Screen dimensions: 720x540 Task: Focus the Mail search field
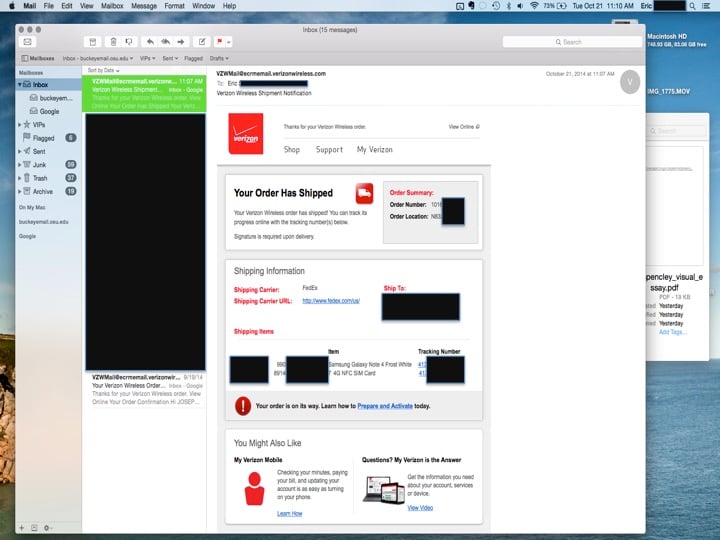572,42
